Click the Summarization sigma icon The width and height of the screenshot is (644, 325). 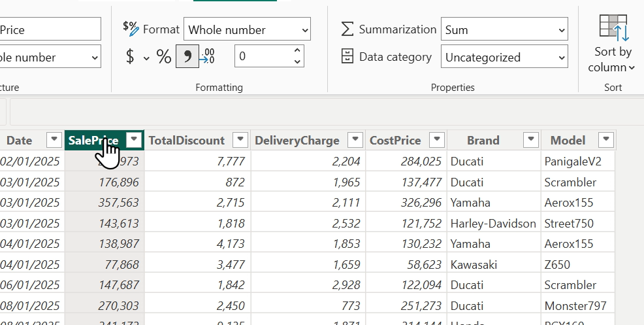click(x=347, y=29)
